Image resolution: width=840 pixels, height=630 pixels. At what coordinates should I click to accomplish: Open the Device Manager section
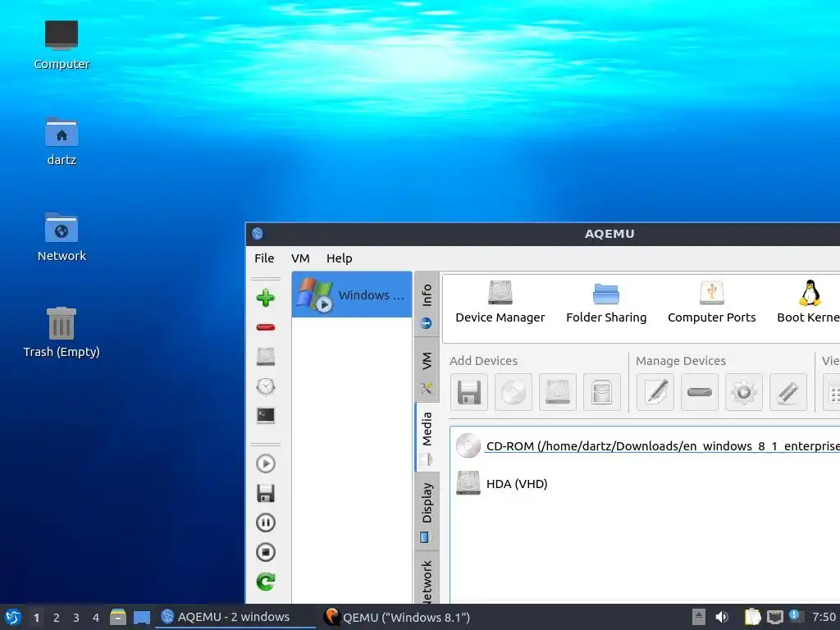click(500, 302)
